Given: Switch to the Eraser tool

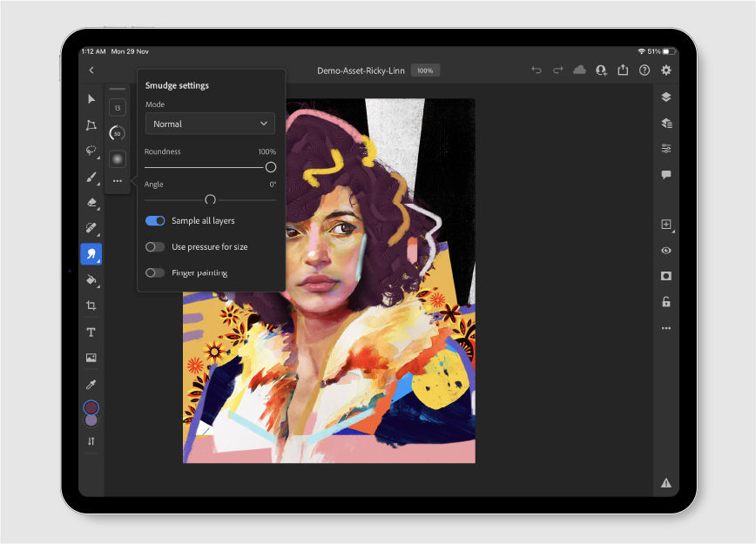Looking at the screenshot, I should 91,202.
